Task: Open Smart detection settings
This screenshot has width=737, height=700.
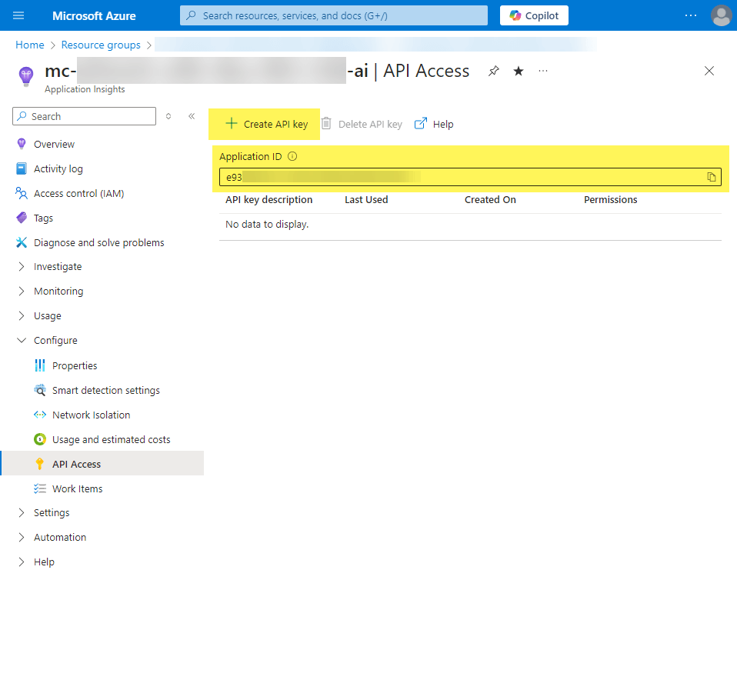Action: click(x=105, y=390)
